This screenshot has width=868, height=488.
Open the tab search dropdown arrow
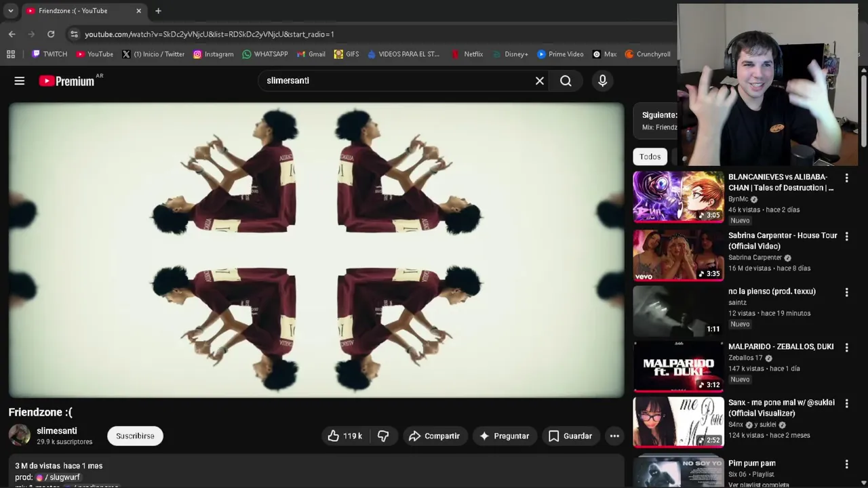10,11
